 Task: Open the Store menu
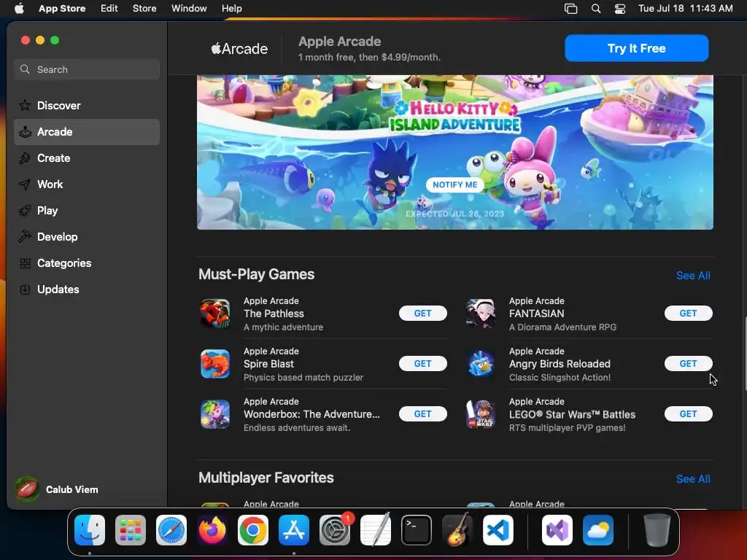(x=144, y=9)
